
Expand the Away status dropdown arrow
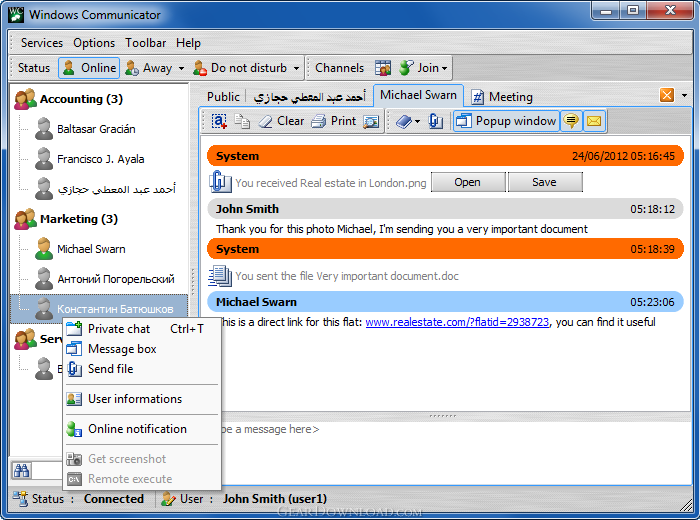coord(181,69)
